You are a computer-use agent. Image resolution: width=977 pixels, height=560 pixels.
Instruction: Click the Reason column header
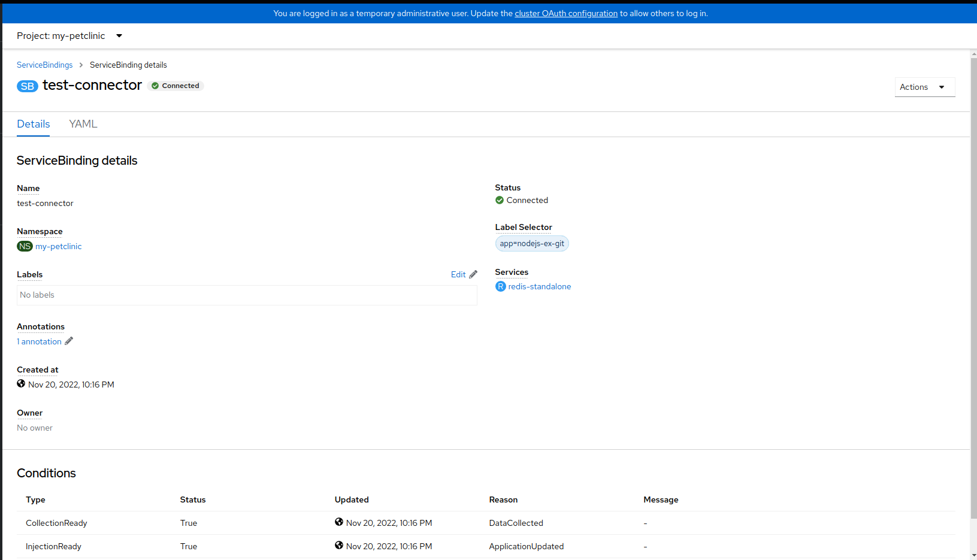pyautogui.click(x=503, y=500)
